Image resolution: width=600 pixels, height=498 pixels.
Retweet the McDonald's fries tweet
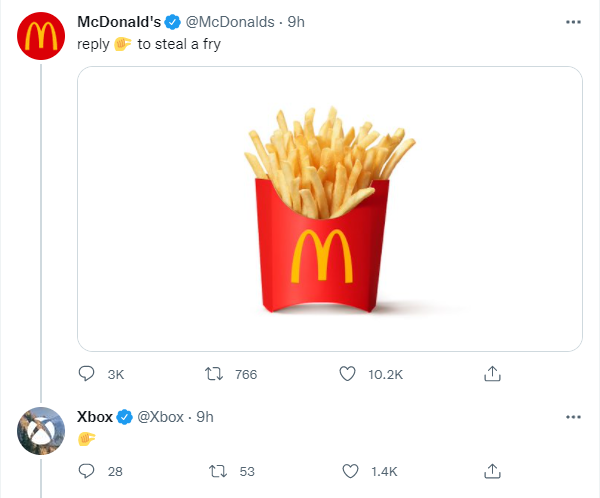tap(212, 374)
